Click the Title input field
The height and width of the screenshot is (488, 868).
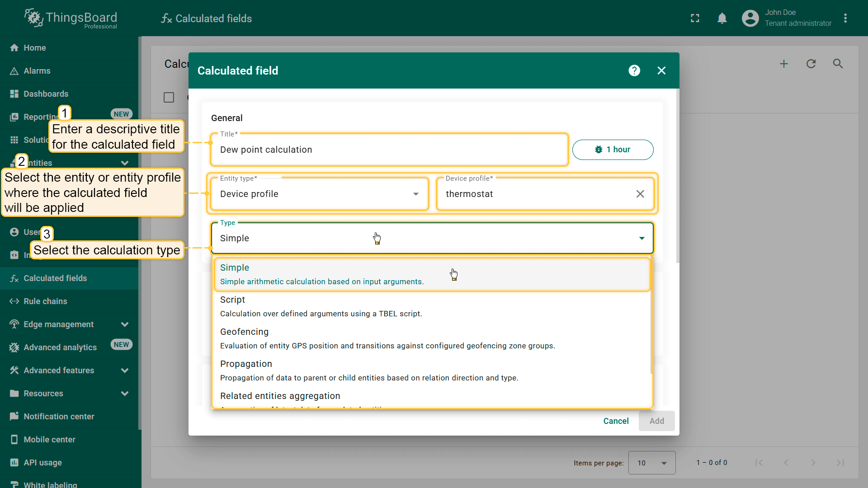(389, 150)
